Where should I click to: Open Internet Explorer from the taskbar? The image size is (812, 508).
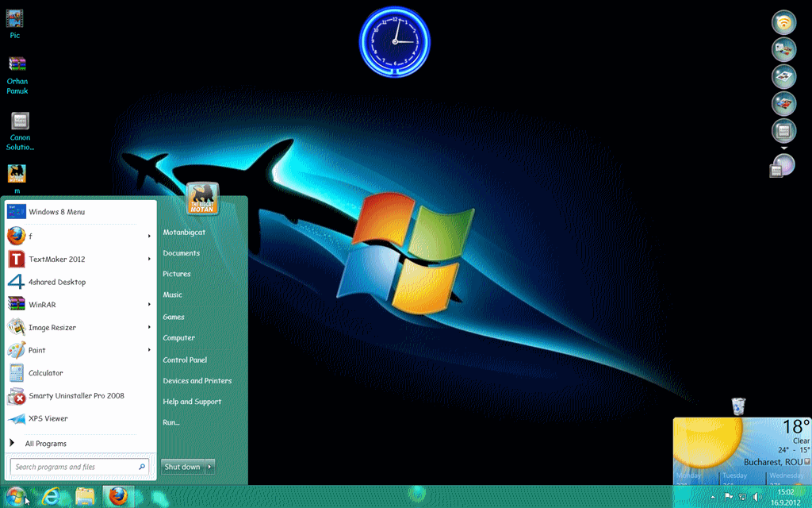[50, 497]
